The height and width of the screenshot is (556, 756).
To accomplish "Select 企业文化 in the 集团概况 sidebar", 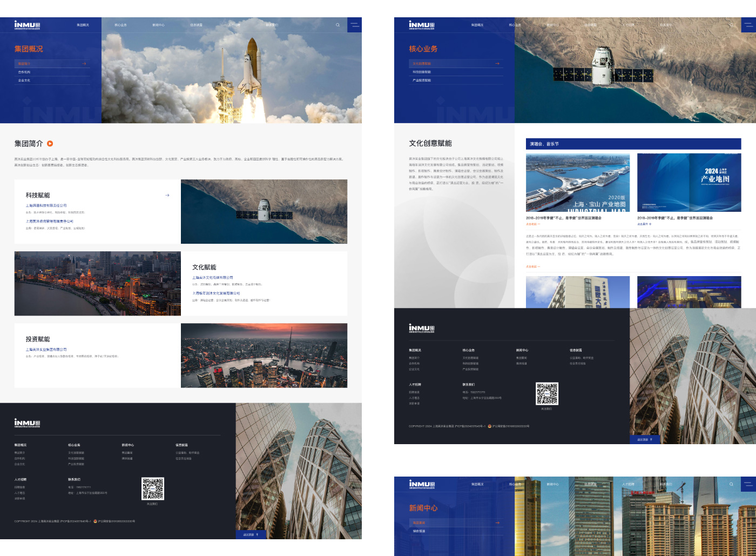I will (x=24, y=80).
